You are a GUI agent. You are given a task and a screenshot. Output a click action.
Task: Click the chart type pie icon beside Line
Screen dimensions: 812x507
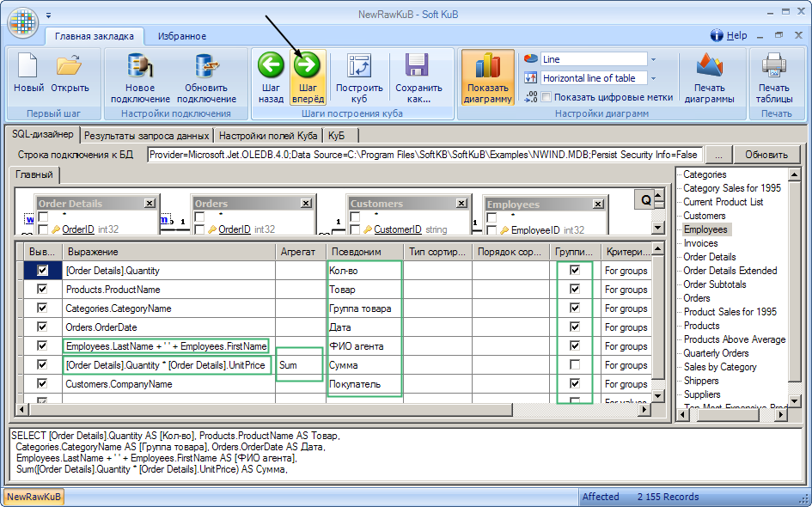530,58
